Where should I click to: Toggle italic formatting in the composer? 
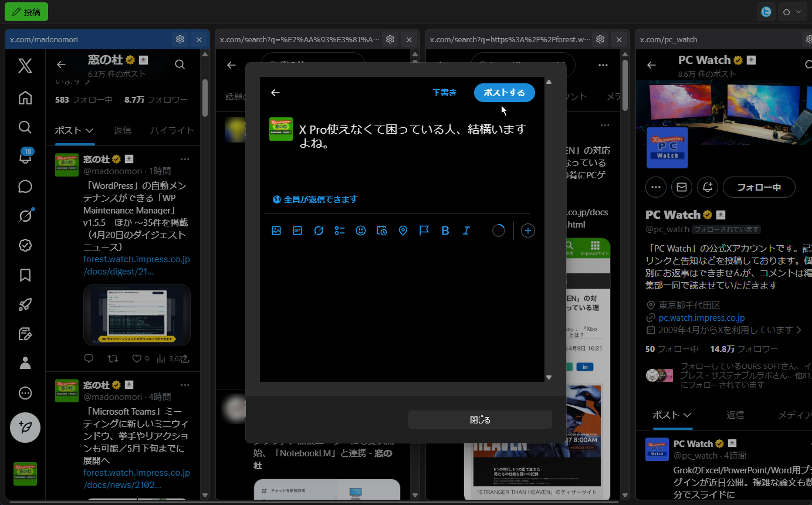point(466,231)
